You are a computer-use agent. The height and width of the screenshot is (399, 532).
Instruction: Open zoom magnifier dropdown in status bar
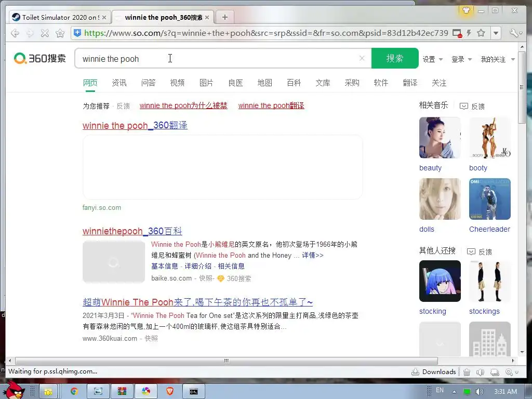coord(512,372)
